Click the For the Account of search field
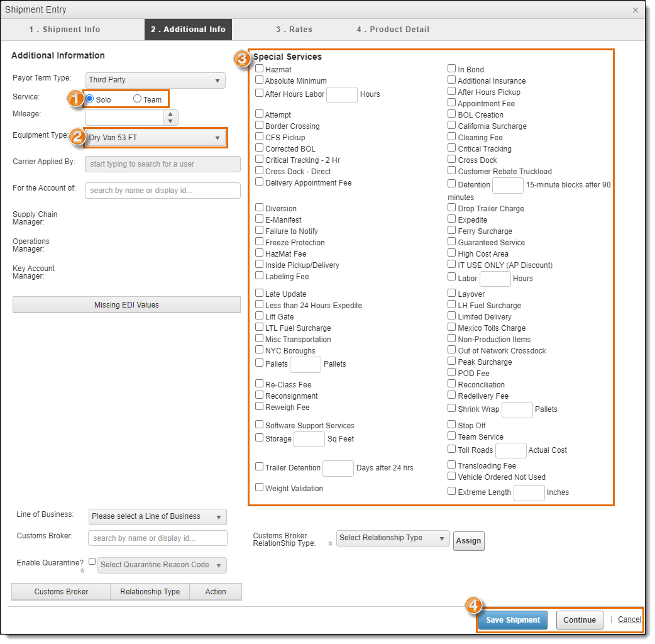Image resolution: width=655 pixels, height=644 pixels. (163, 191)
